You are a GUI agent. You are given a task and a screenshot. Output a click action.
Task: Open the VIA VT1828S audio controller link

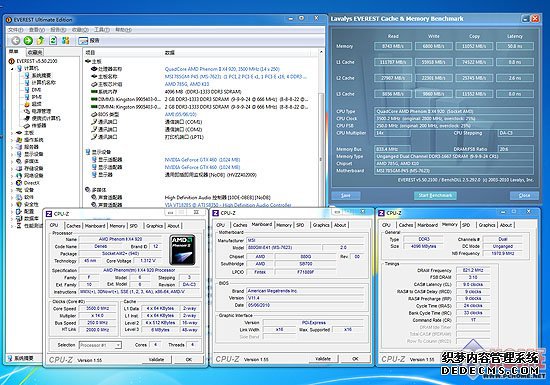(228, 205)
